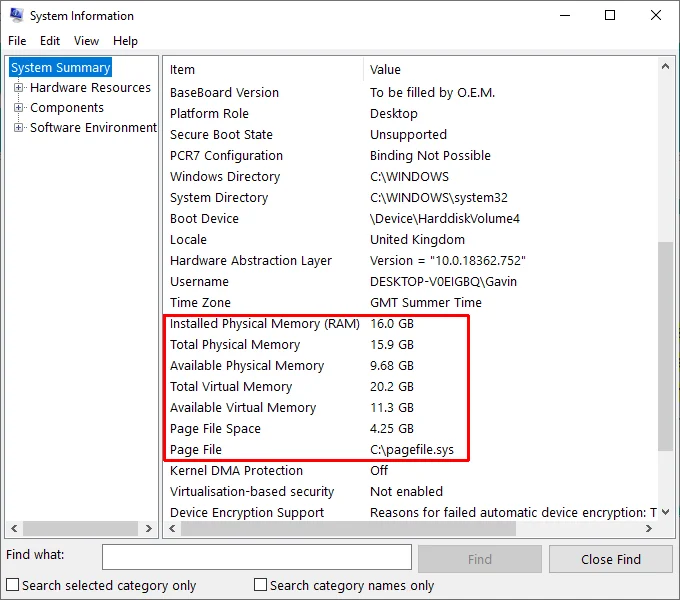680x600 pixels.
Task: Click the details pane scroll up arrow
Action: (x=665, y=66)
